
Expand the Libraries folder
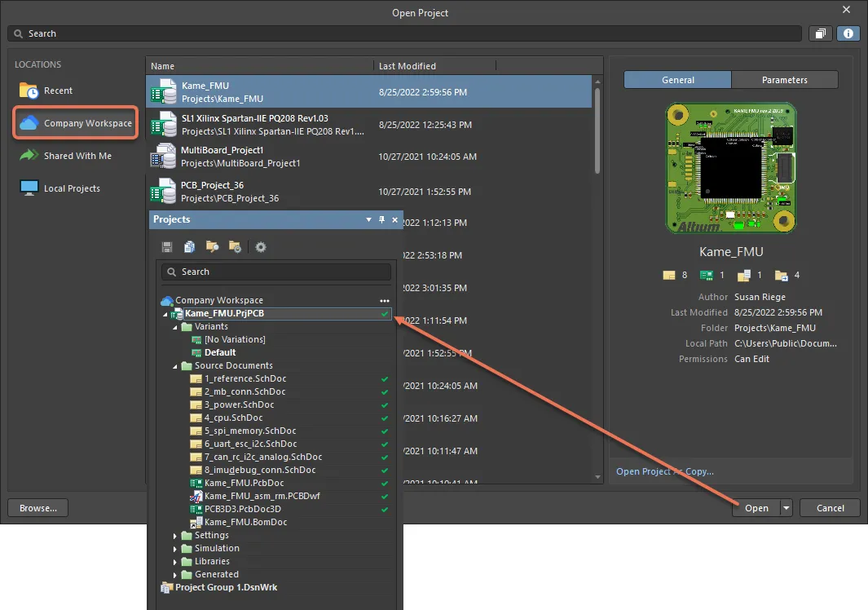[x=175, y=562]
